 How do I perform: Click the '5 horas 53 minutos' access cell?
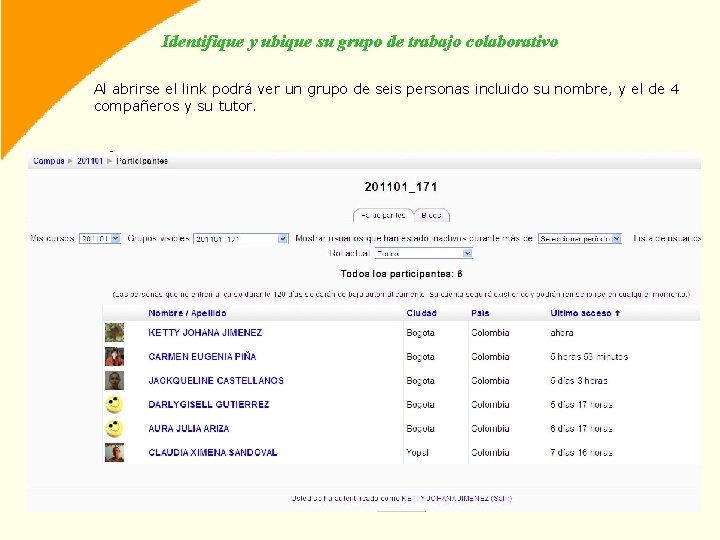point(589,356)
